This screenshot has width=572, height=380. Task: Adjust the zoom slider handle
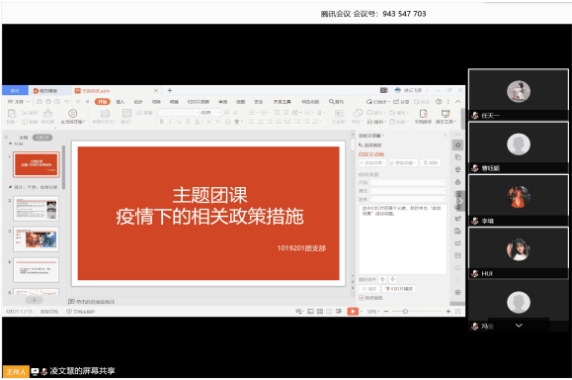405,311
